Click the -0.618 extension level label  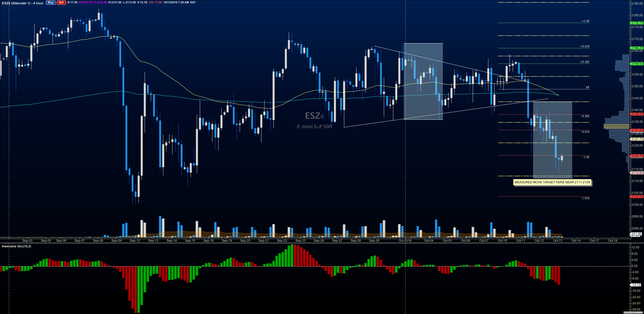[585, 132]
